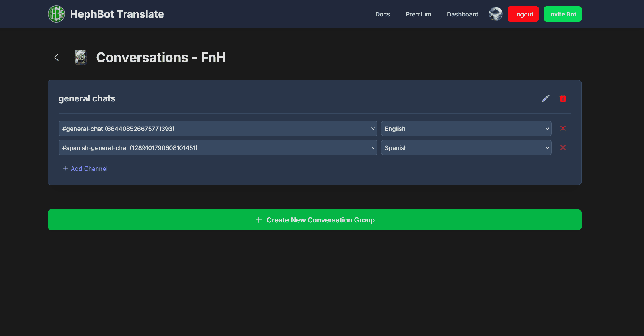Edit the general chats group name
The image size is (644, 336).
546,98
